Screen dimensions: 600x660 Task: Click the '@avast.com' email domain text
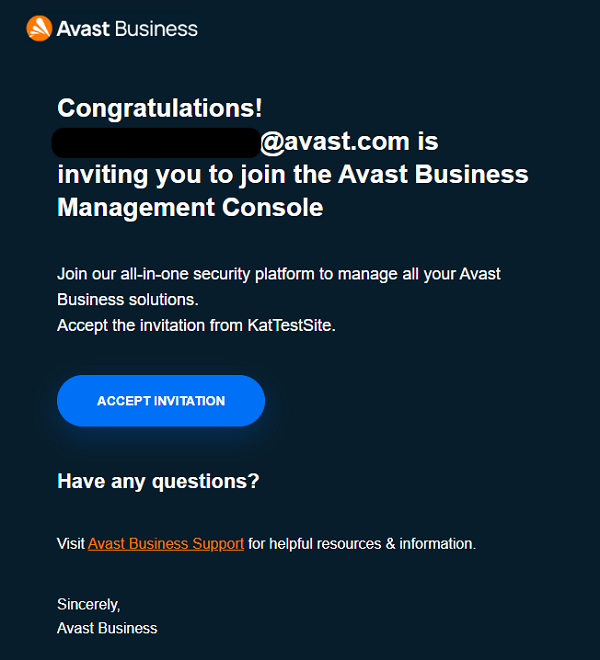click(335, 141)
